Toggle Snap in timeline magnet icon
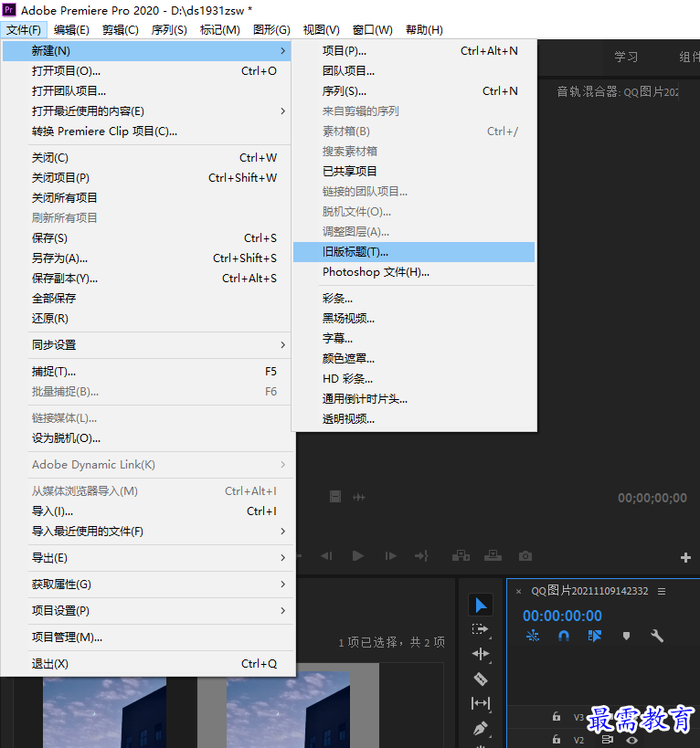This screenshot has width=700, height=748. [564, 636]
